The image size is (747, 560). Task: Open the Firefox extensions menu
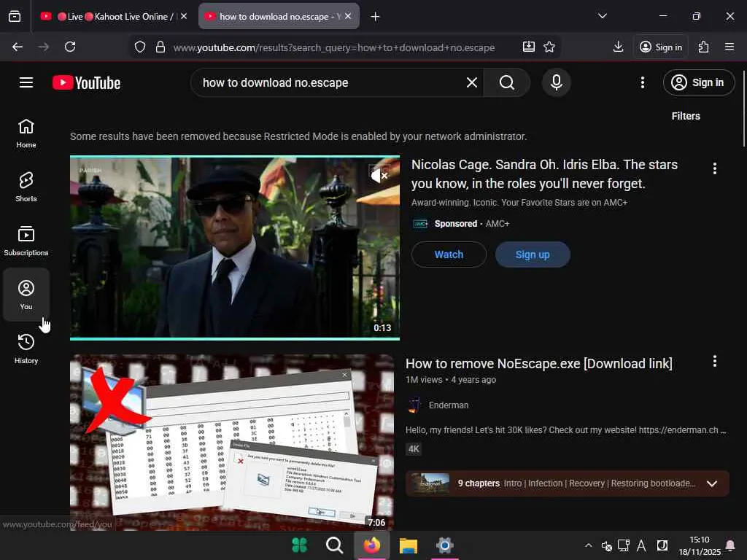click(x=703, y=47)
